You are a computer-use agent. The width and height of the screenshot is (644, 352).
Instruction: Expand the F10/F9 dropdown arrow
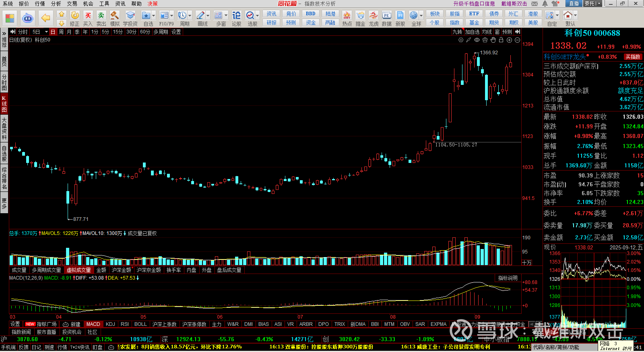pos(172,16)
